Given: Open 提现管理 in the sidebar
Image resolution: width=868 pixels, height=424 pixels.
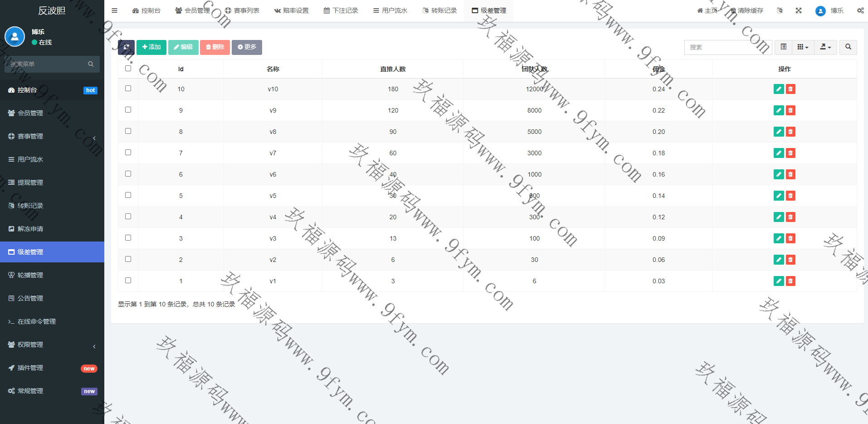Looking at the screenshot, I should tap(30, 182).
